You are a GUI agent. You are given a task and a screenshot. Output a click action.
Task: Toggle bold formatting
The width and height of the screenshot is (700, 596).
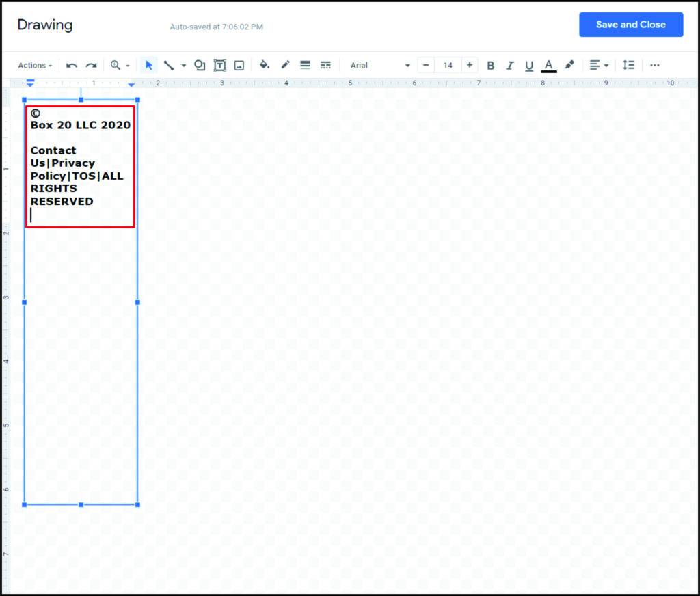point(491,65)
